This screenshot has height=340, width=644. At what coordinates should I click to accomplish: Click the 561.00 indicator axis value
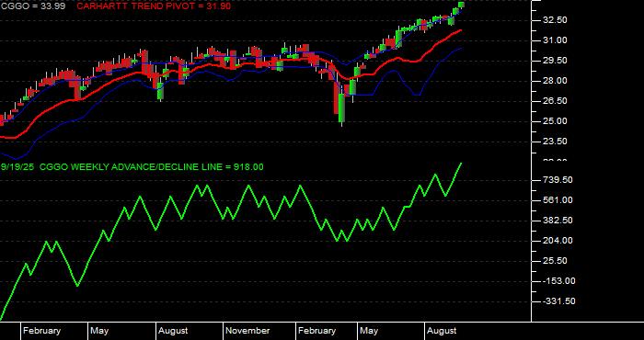click(558, 200)
